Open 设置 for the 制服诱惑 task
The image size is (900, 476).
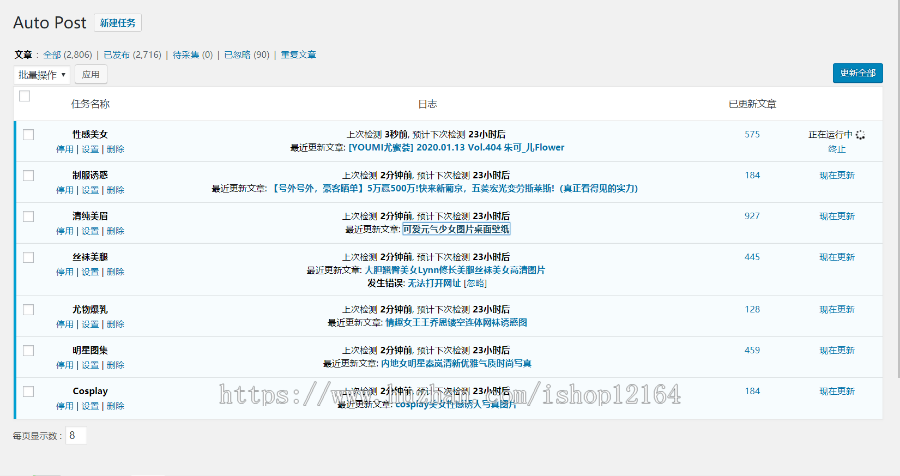tap(90, 190)
